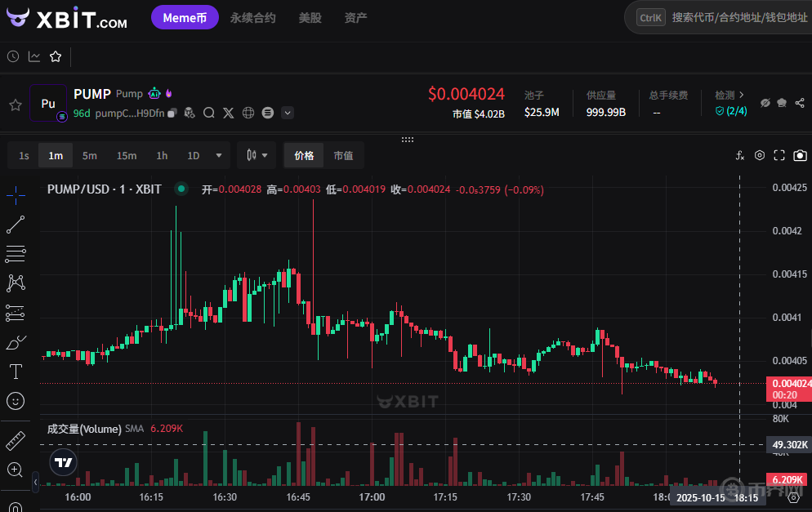Select the crosshair cursor tool
This screenshot has width=812, height=512.
(16, 195)
